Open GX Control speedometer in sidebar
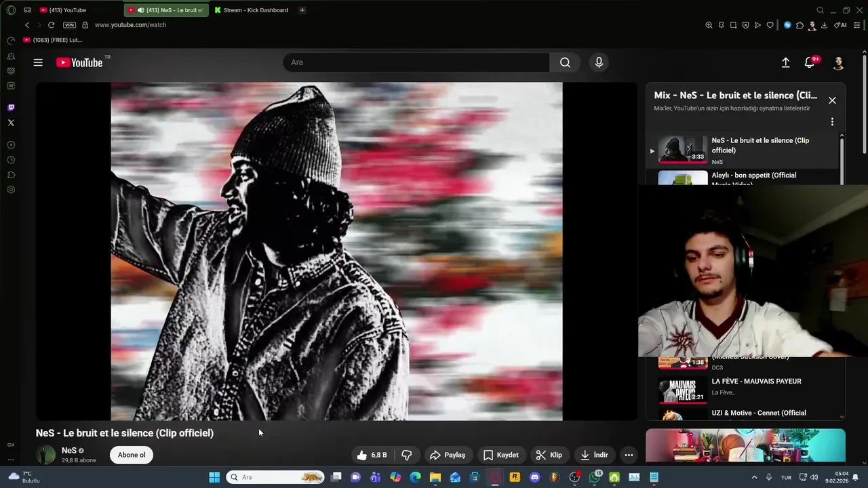This screenshot has width=868, height=488. click(x=11, y=41)
